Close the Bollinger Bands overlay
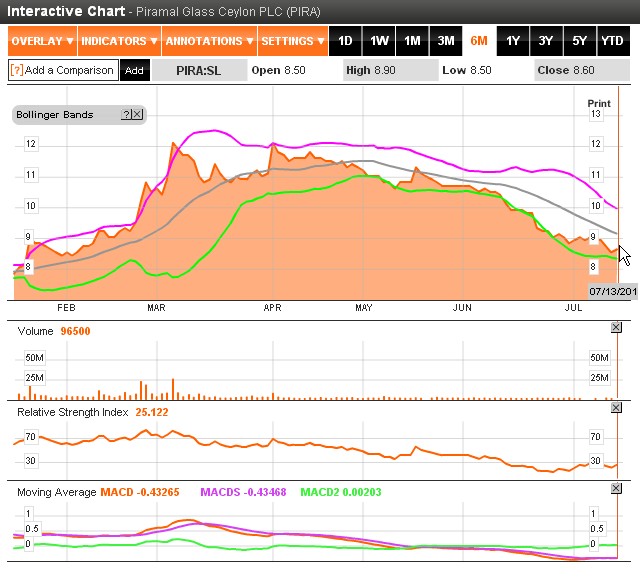 (x=137, y=114)
